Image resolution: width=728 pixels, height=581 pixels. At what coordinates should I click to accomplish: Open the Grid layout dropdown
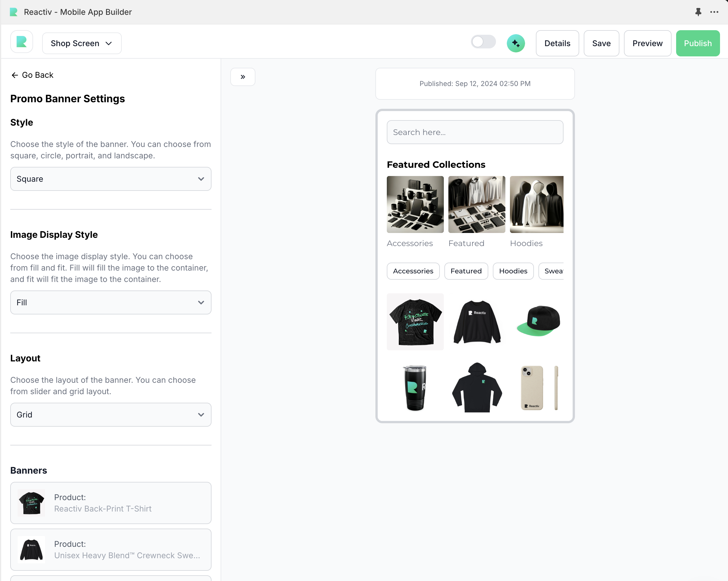tap(111, 415)
